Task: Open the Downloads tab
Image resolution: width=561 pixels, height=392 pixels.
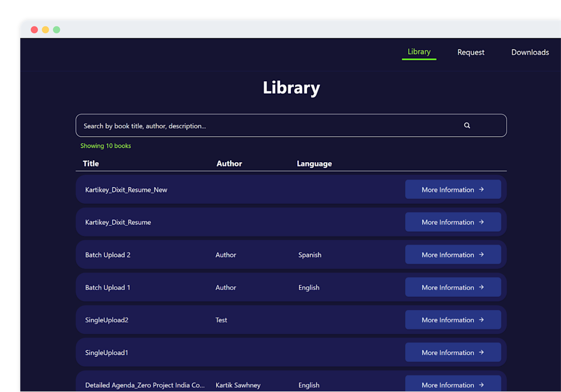Action: pyautogui.click(x=530, y=52)
